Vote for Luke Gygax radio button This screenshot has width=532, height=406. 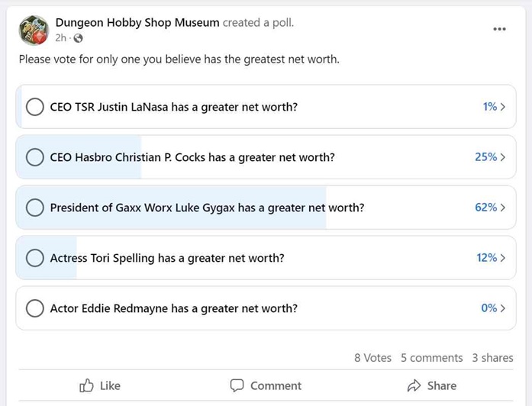pos(34,208)
